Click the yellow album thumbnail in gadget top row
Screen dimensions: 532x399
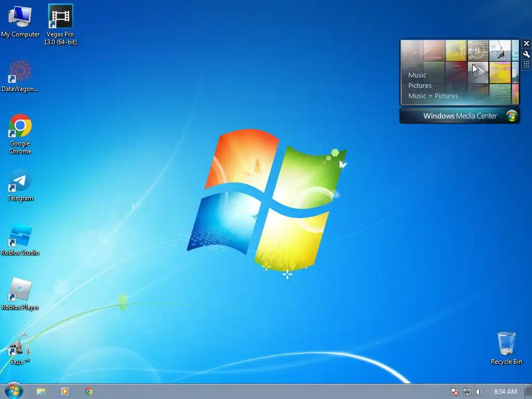tap(456, 50)
